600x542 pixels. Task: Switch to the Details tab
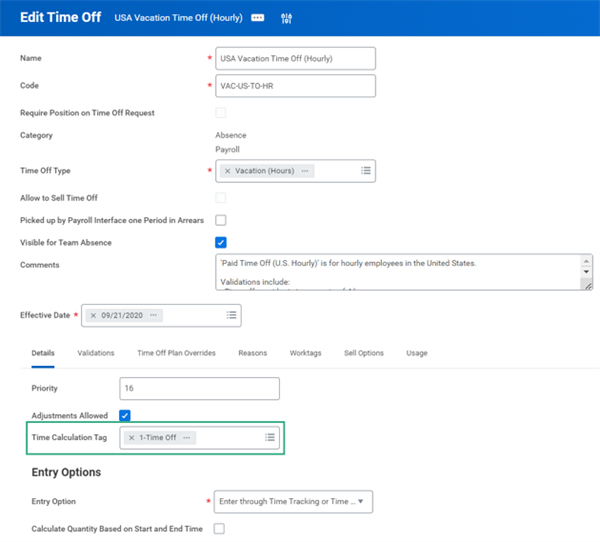coord(43,353)
